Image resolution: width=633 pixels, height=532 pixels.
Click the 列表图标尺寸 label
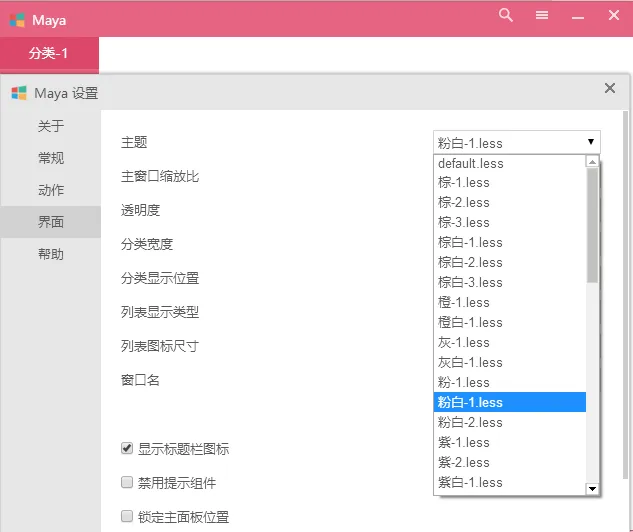[160, 346]
